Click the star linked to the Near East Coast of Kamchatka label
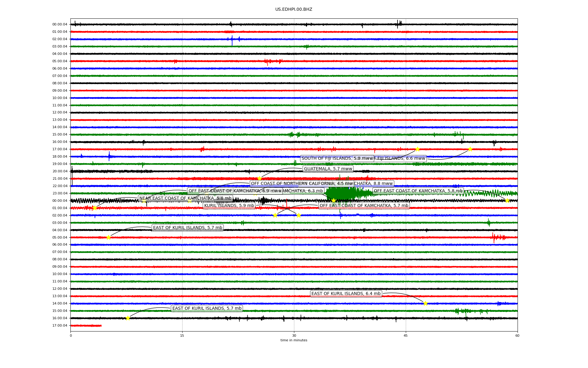 click(x=94, y=208)
